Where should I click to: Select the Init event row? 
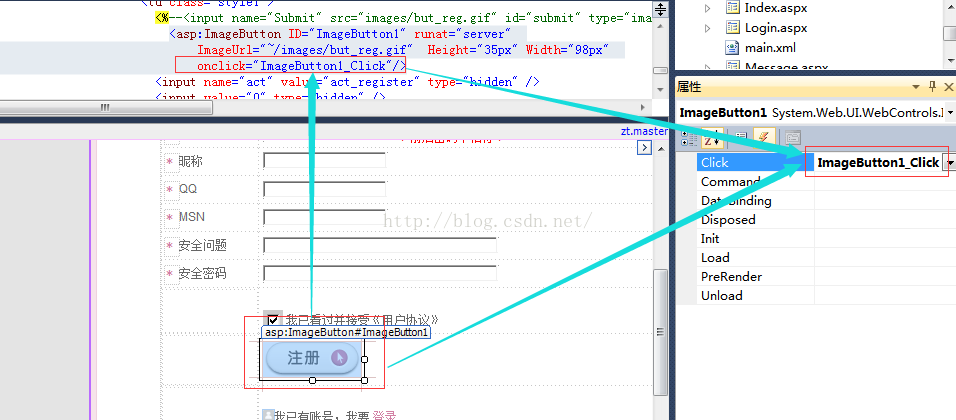pyautogui.click(x=756, y=238)
